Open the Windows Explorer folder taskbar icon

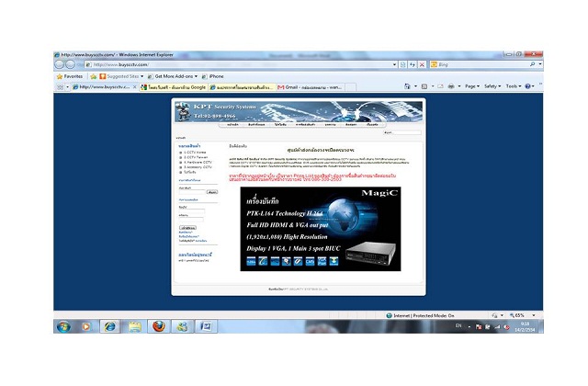(135, 327)
